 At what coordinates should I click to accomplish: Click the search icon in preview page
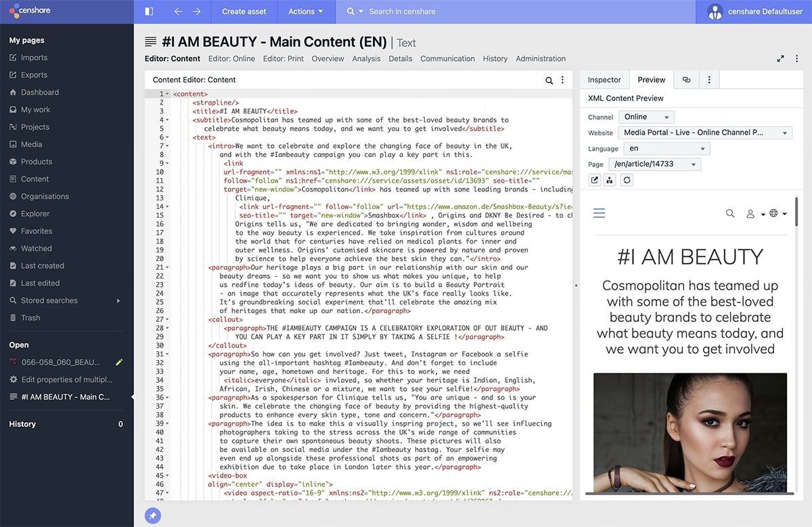pos(730,213)
